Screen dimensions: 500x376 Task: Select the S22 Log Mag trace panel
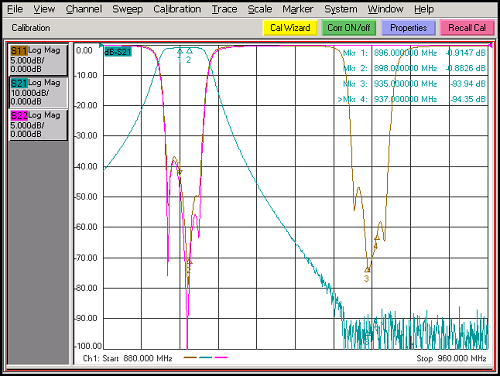(x=38, y=125)
